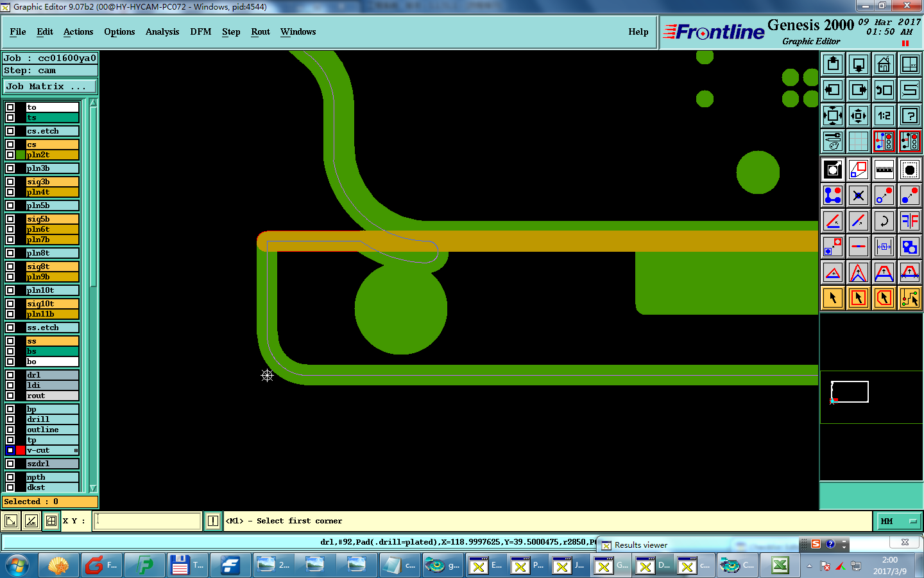
Task: Select the rout layer name
Action: (52, 396)
